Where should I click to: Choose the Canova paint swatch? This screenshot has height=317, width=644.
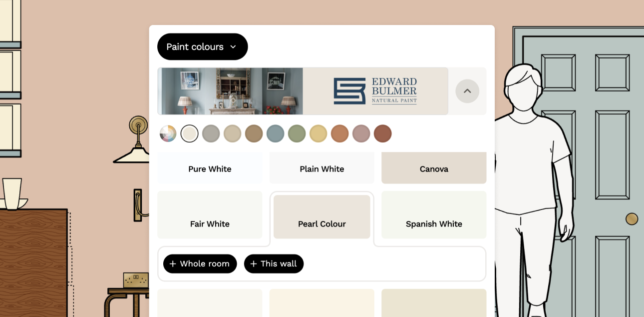click(434, 168)
